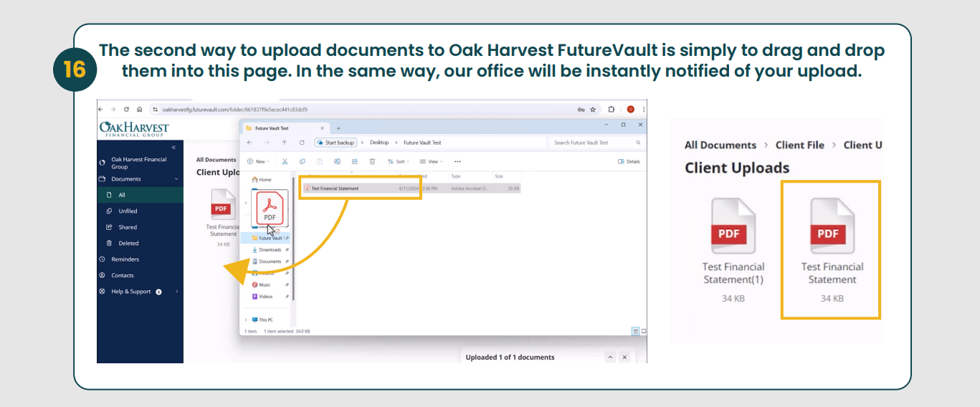Click the Share icon in Explorer toolbar
980x407 pixels.
[x=355, y=162]
